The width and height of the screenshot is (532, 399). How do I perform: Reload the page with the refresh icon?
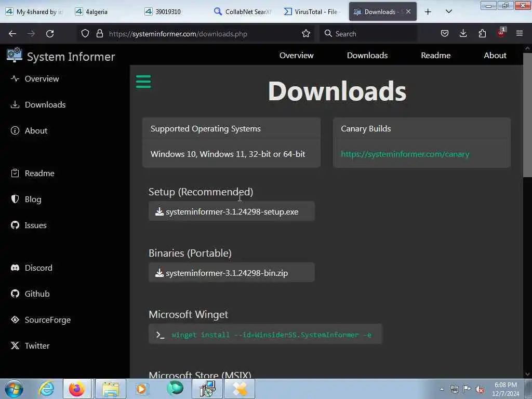pos(50,34)
